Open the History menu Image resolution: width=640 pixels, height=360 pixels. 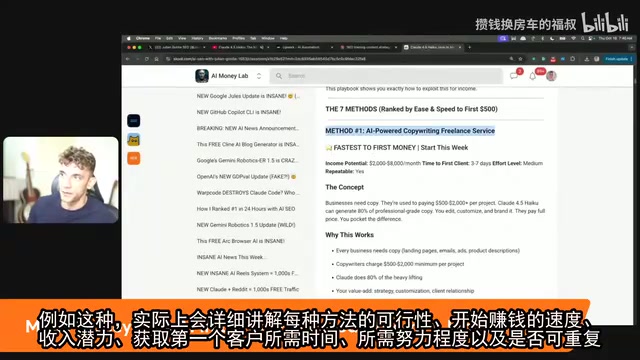pyautogui.click(x=197, y=38)
